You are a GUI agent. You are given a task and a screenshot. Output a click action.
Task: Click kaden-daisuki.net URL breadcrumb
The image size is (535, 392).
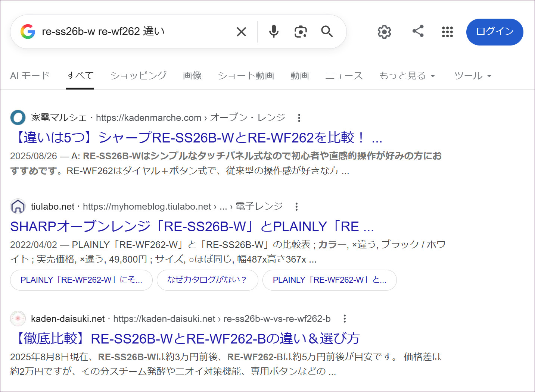pos(222,319)
